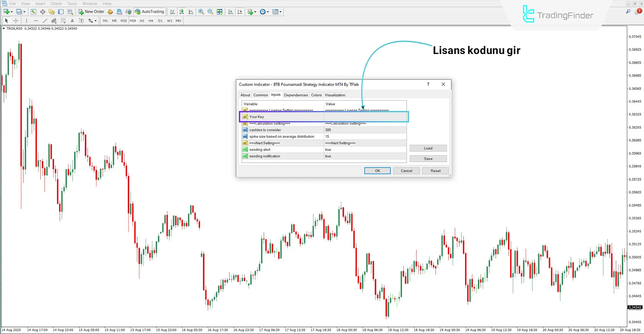
Task: Click the Load button
Action: click(428, 148)
